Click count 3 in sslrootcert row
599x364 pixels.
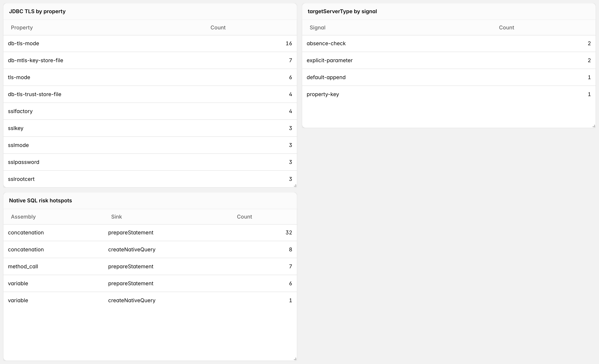[290, 179]
